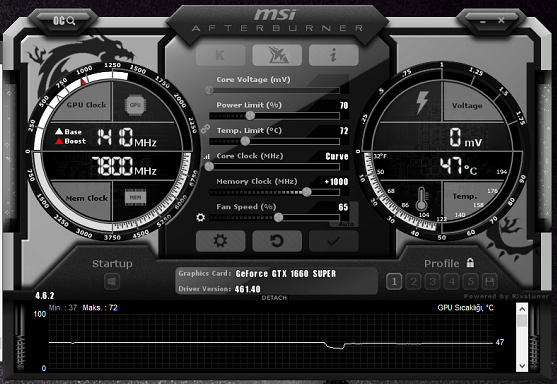
Task: Click the MEM chip icon in gauge
Action: (x=135, y=198)
